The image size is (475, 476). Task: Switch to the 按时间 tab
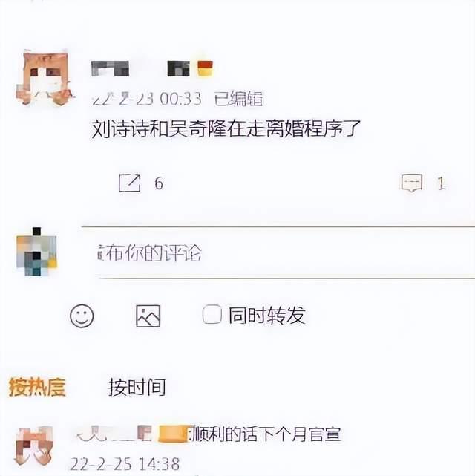(x=137, y=387)
